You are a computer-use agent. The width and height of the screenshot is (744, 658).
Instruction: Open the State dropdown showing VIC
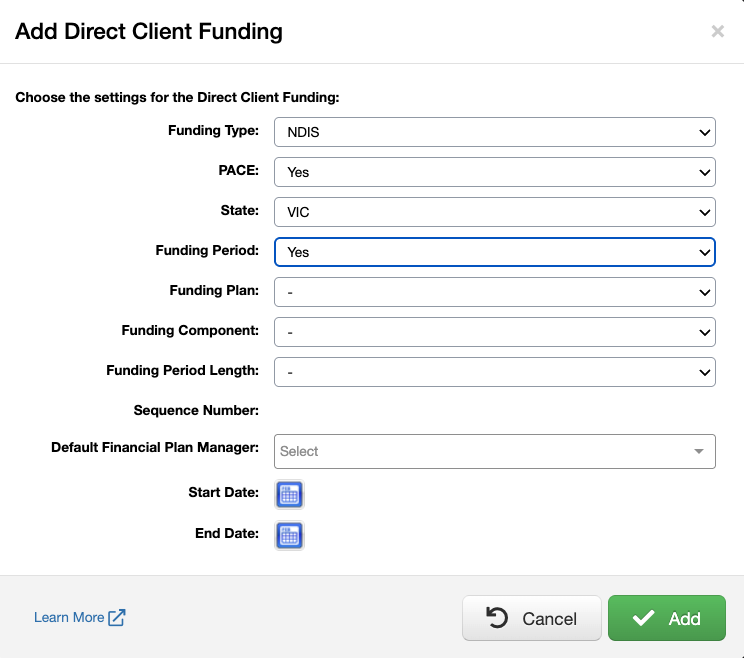(495, 212)
